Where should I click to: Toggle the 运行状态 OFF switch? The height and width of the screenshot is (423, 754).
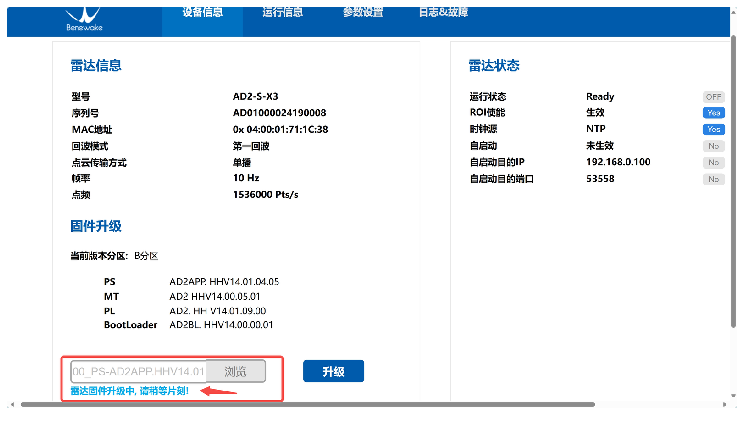point(714,97)
